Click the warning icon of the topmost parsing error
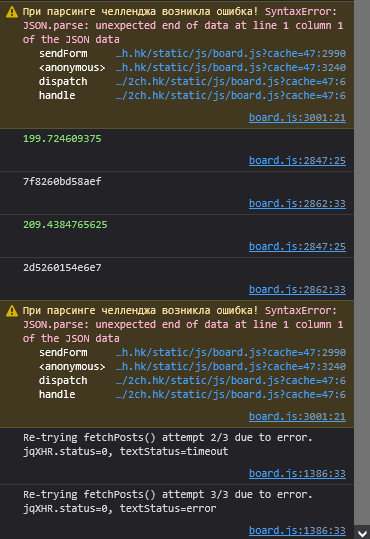370x539 pixels. [x=12, y=12]
